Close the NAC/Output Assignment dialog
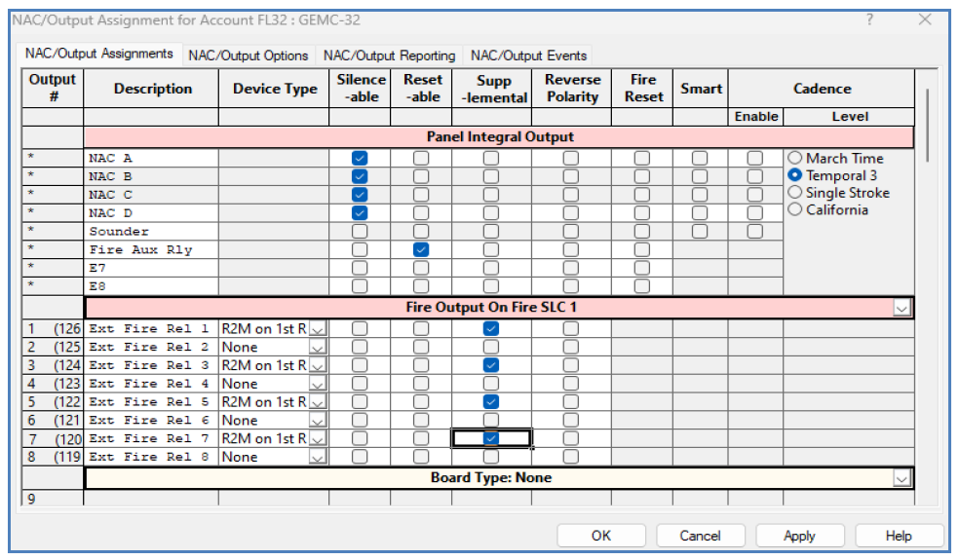This screenshot has width=959, height=560. pos(925,19)
